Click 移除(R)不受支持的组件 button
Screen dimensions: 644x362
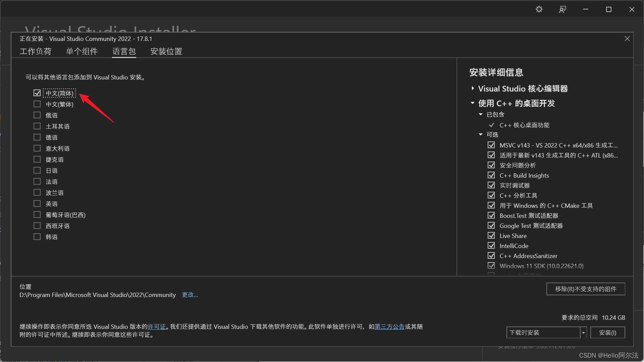[x=586, y=289]
